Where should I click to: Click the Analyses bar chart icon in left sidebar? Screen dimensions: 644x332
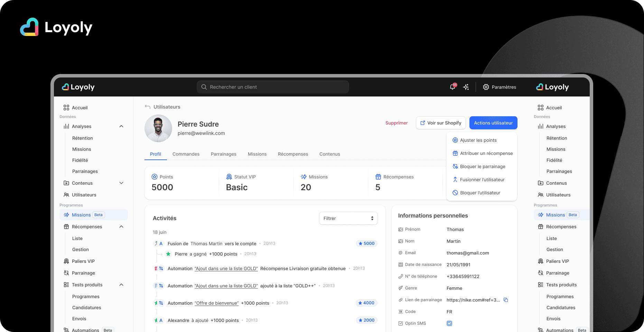(x=66, y=126)
